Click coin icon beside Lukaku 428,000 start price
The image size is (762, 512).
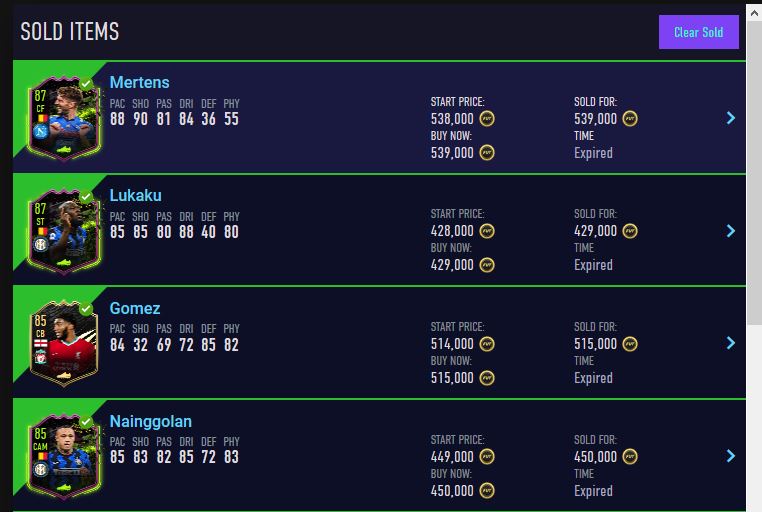coord(487,231)
